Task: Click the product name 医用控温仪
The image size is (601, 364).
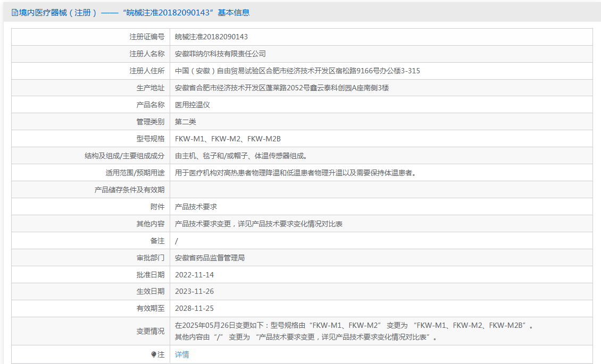Action: [193, 105]
